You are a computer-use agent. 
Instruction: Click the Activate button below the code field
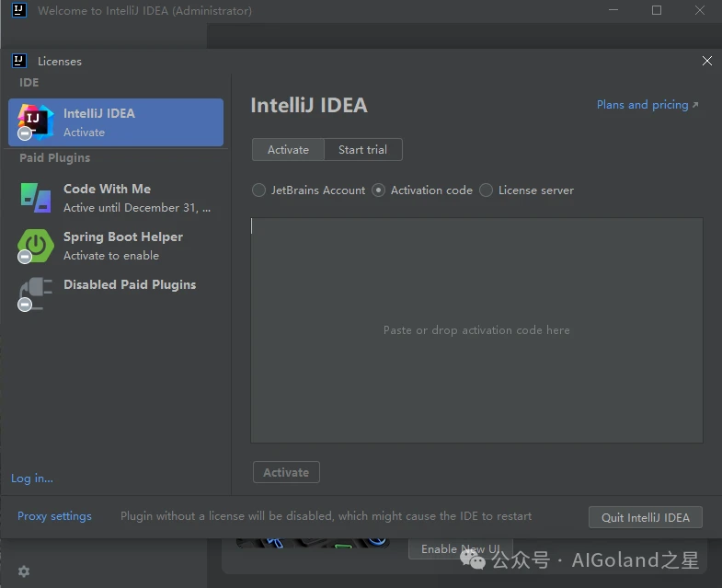click(x=286, y=472)
